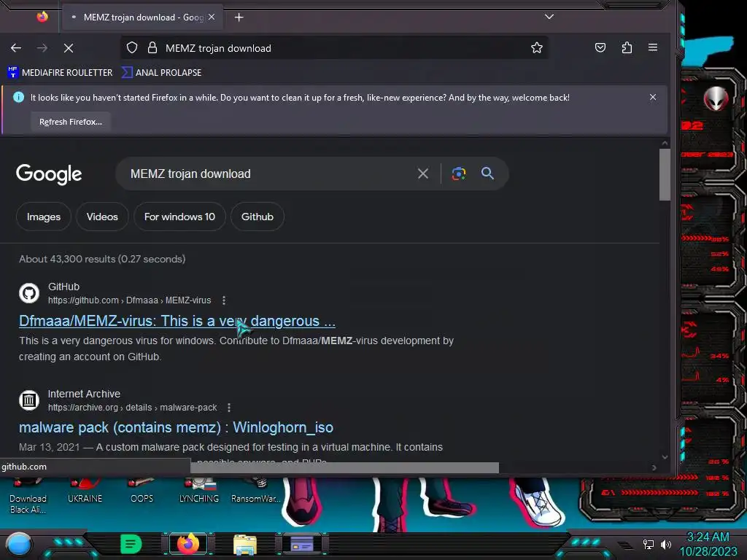Open the Extensions puzzle icon

(627, 47)
